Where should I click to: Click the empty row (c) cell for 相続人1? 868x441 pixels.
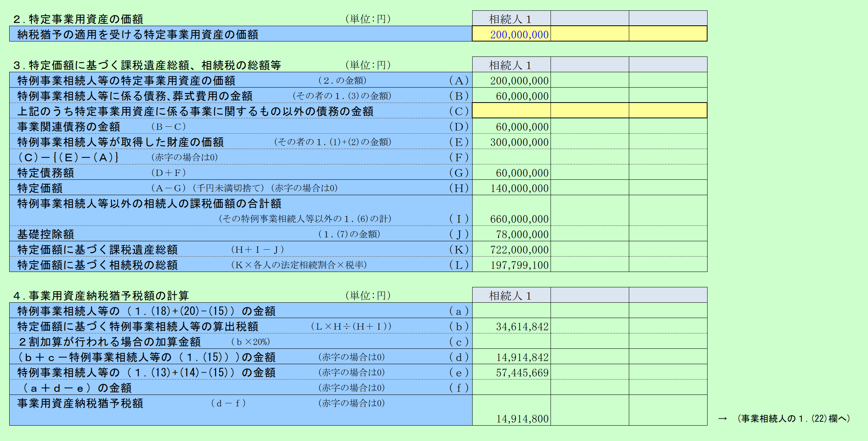[x=511, y=341]
